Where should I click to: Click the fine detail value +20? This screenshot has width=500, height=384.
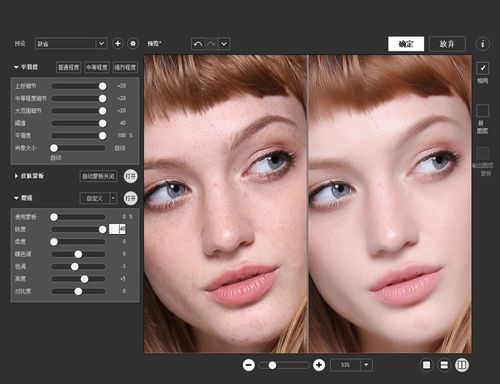pos(121,86)
